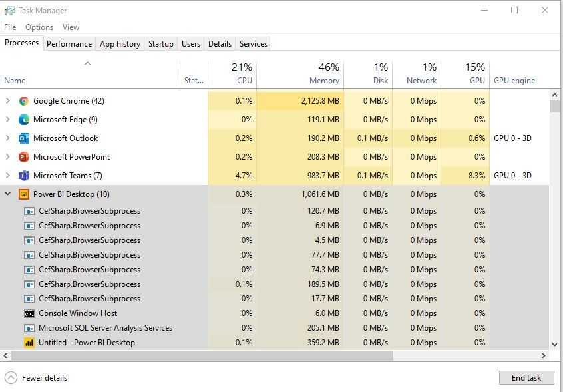
Task: Sort by the Status column header
Action: click(x=194, y=74)
